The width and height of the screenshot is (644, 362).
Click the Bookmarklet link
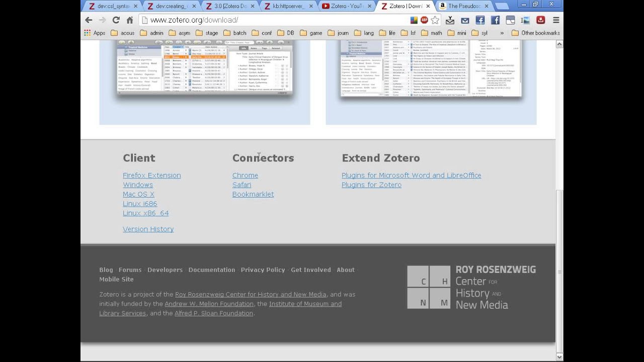click(x=253, y=194)
